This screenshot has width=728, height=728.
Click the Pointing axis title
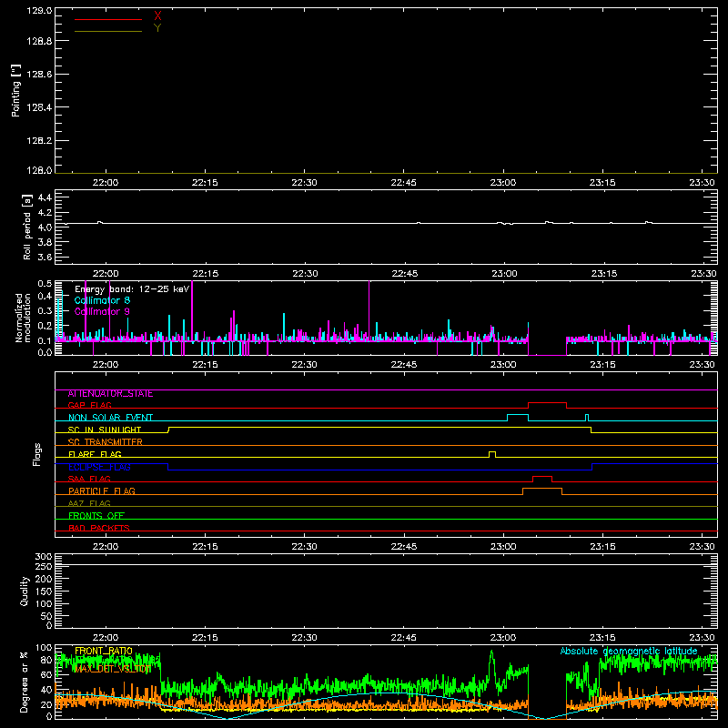[16, 90]
